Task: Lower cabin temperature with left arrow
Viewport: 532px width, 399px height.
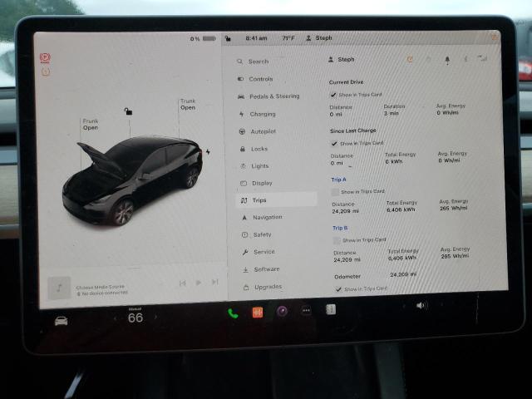Action: coord(115,318)
